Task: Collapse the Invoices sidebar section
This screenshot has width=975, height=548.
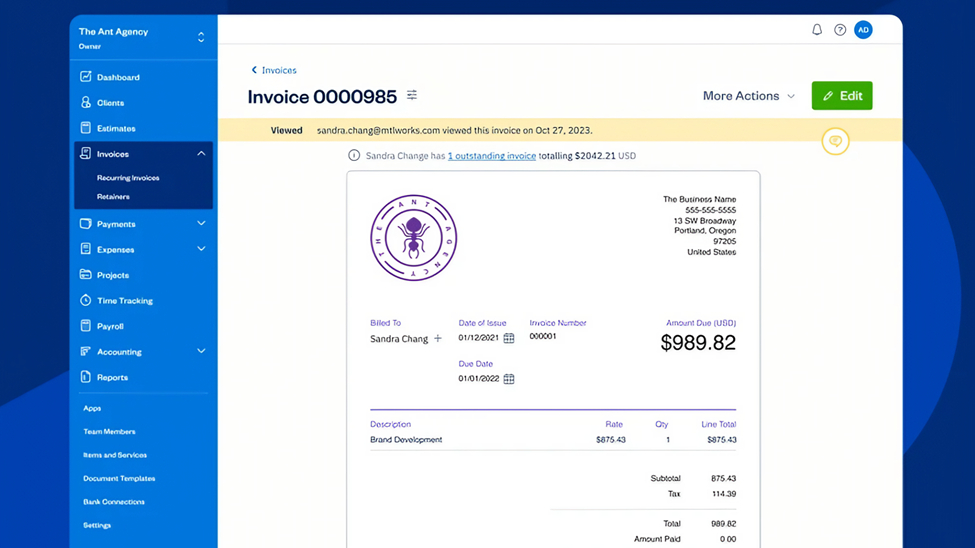Action: 201,153
